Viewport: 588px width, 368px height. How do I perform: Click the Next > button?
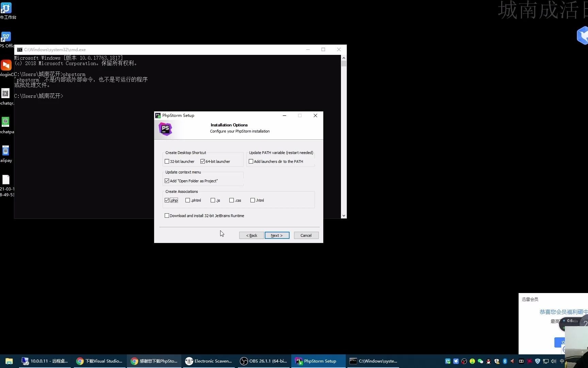[x=277, y=235]
